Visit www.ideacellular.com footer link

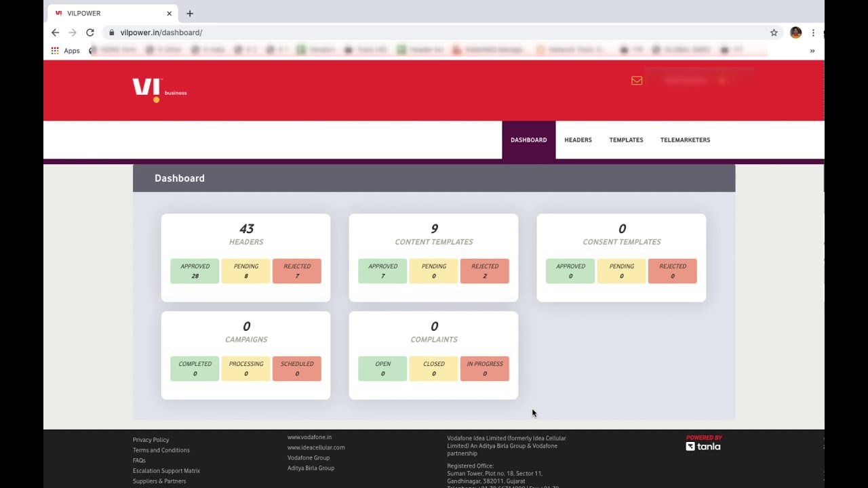pos(316,447)
